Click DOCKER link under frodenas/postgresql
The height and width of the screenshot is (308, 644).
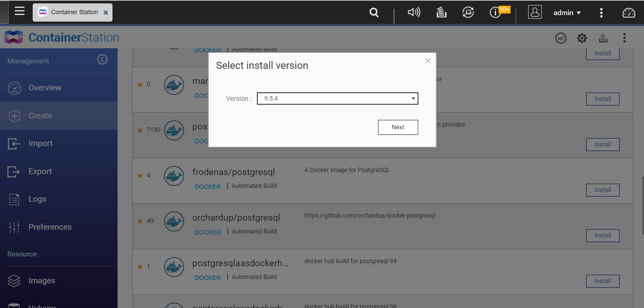[x=207, y=187]
